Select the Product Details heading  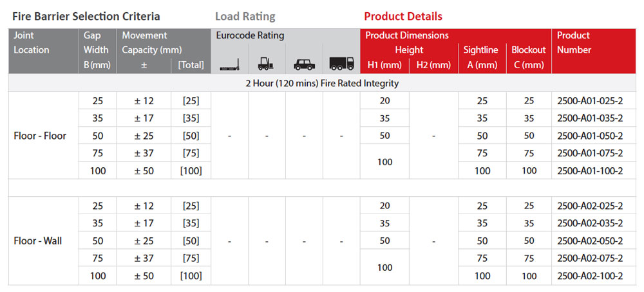pos(403,17)
